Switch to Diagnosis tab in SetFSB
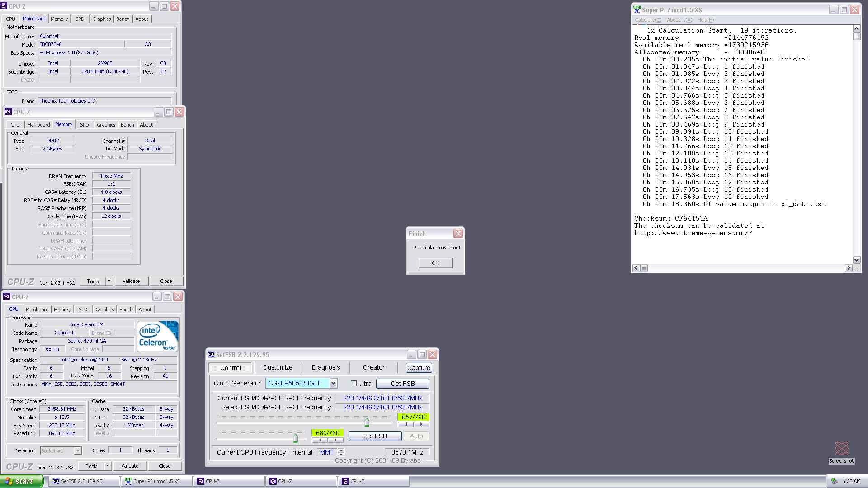The height and width of the screenshot is (488, 868). 325,368
